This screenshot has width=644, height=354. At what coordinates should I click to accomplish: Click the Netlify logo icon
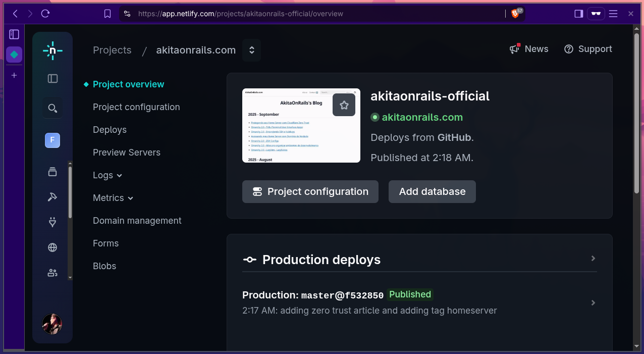52,51
